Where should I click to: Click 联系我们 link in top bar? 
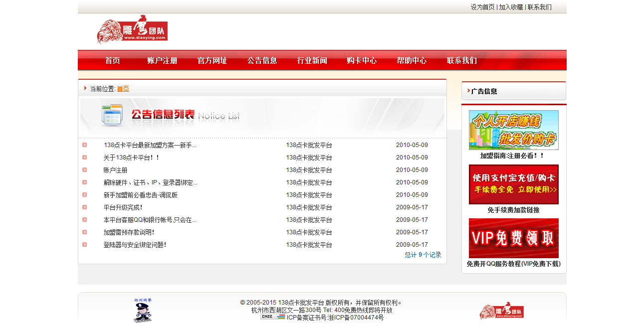(x=540, y=7)
